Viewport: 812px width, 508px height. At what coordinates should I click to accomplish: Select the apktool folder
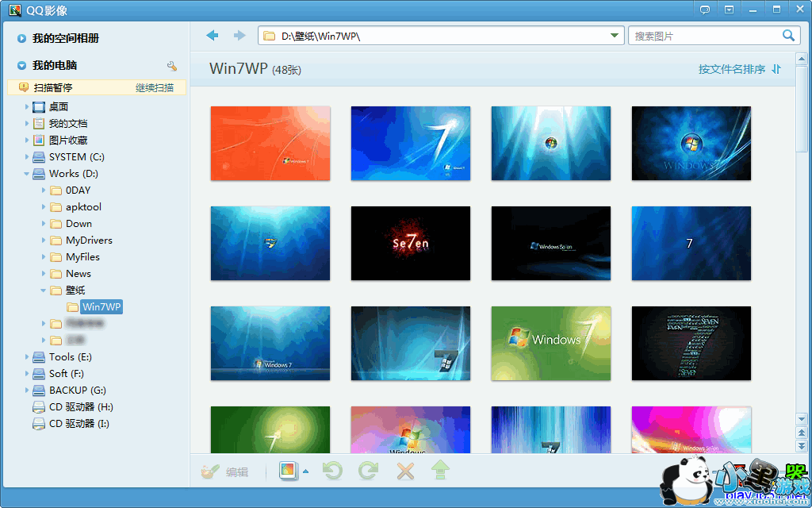click(x=83, y=207)
